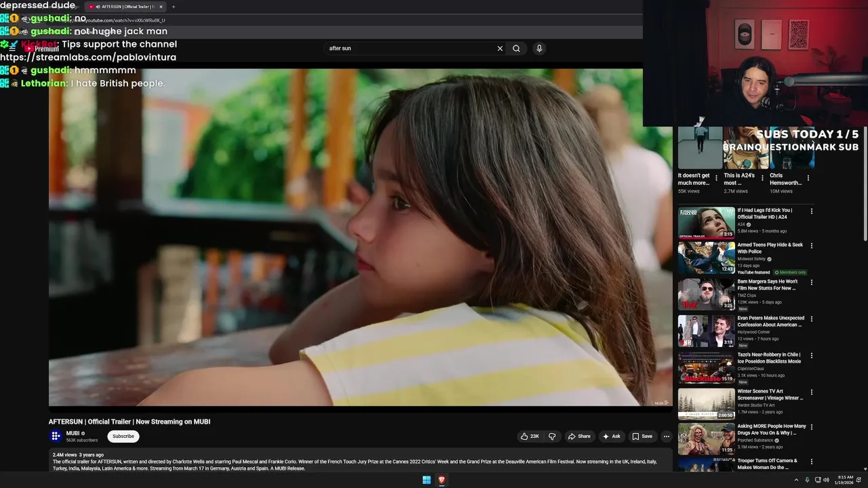
Task: Open options menu for 'Asking MORE People' video
Action: [811, 427]
